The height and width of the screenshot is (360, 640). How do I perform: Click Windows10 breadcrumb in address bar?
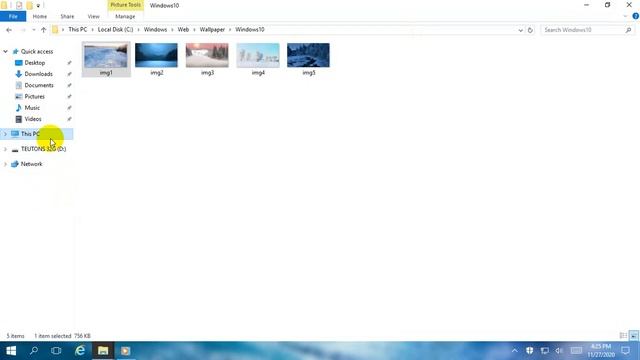pyautogui.click(x=250, y=29)
